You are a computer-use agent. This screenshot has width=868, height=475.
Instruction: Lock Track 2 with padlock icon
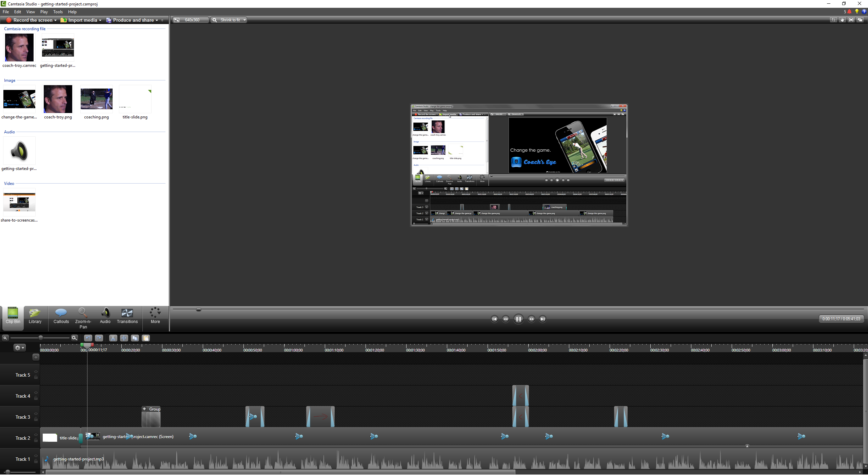(x=36, y=440)
